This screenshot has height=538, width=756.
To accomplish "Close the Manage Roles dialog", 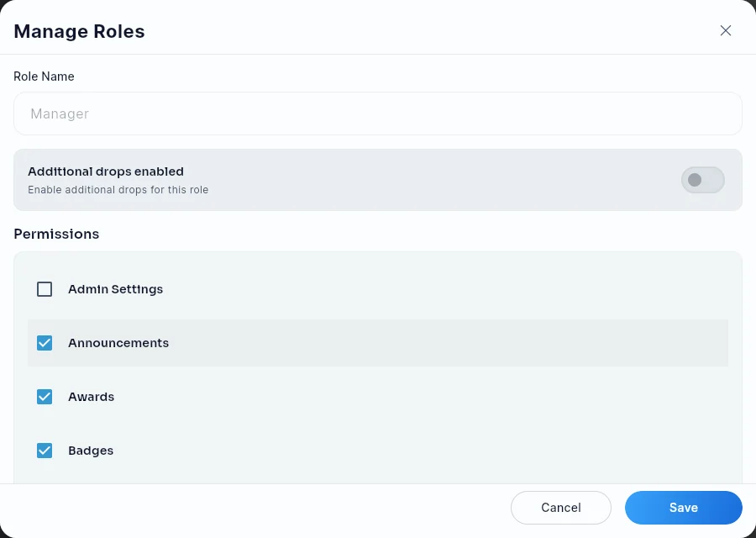I will pyautogui.click(x=725, y=31).
